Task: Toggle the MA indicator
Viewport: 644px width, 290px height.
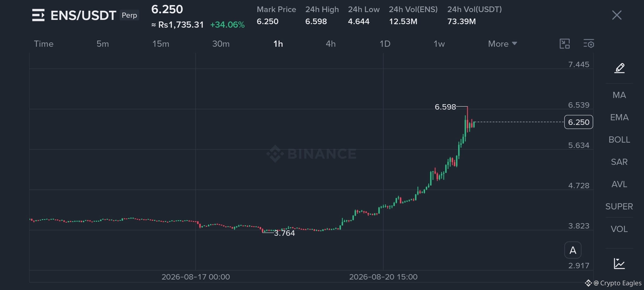Action: [x=619, y=95]
